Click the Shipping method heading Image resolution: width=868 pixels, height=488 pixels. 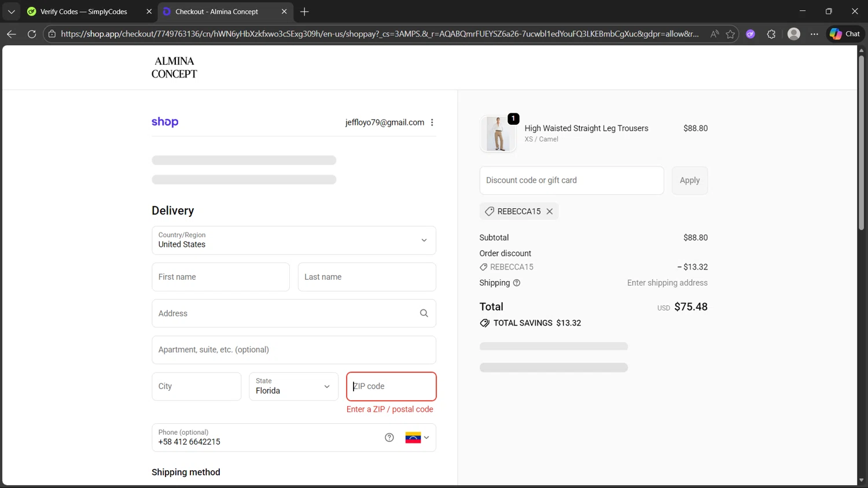point(186,472)
